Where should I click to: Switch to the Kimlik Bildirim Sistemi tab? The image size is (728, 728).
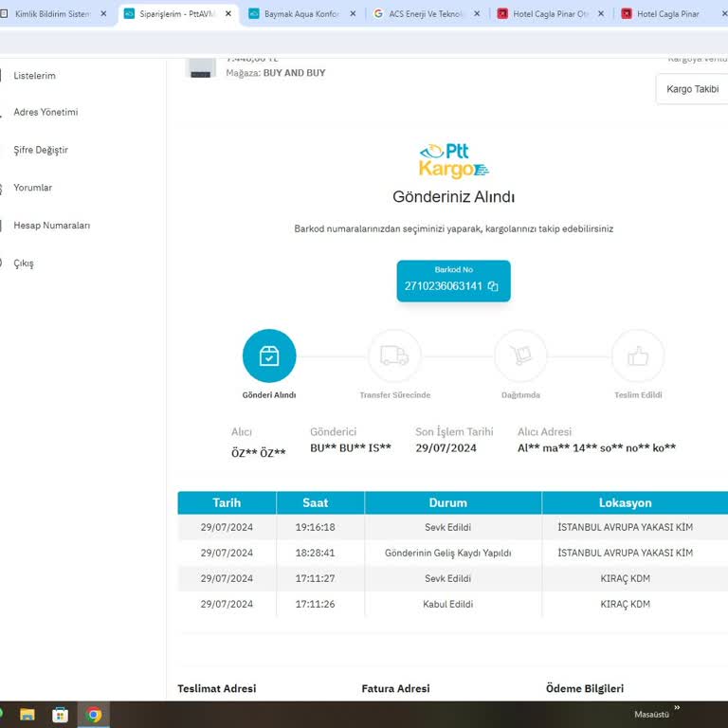[x=52, y=14]
